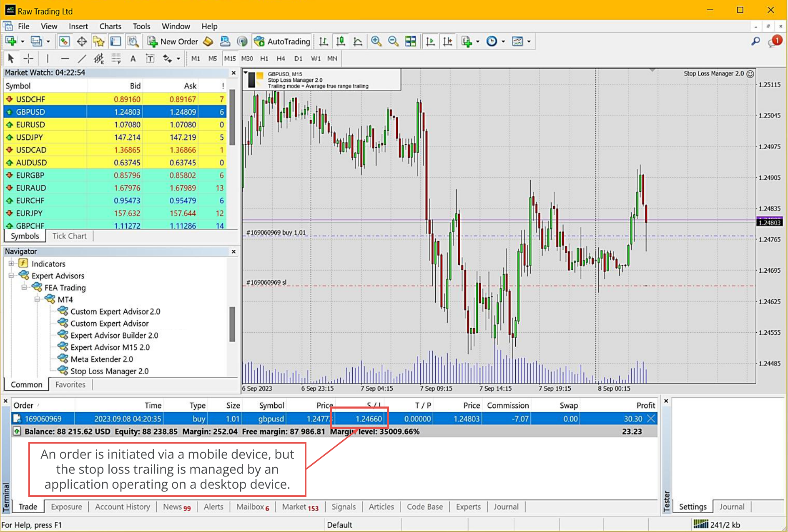The width and height of the screenshot is (788, 532).
Task: Open the arrows objects dropdown
Action: 178,58
